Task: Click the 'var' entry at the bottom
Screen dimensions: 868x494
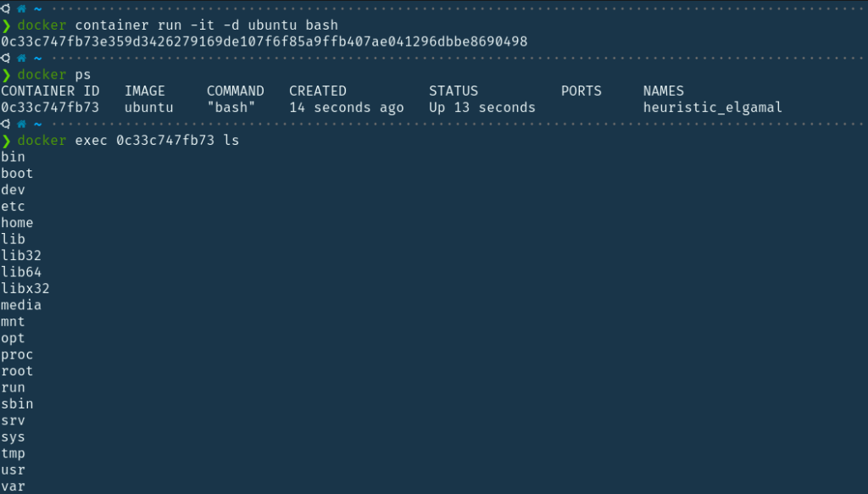Action: tap(13, 486)
